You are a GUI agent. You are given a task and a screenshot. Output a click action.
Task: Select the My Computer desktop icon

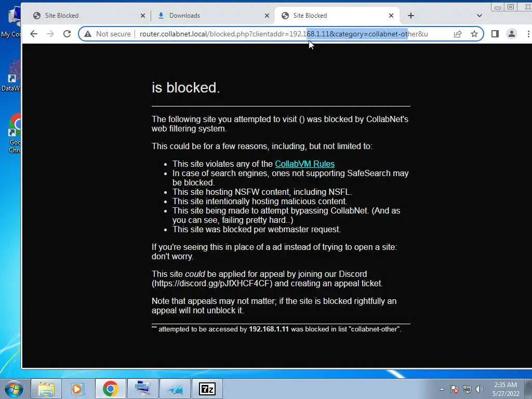[11, 22]
